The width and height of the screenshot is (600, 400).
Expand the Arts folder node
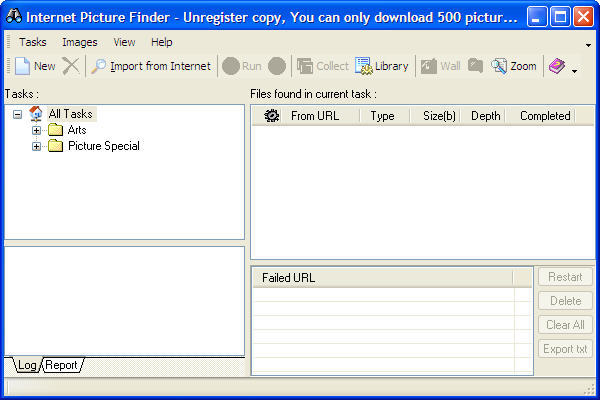click(x=36, y=130)
